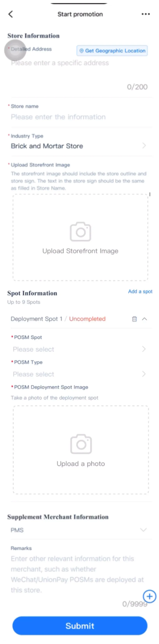159x644 pixels.
Task: Open POSM Type selection list
Action: pos(79,374)
